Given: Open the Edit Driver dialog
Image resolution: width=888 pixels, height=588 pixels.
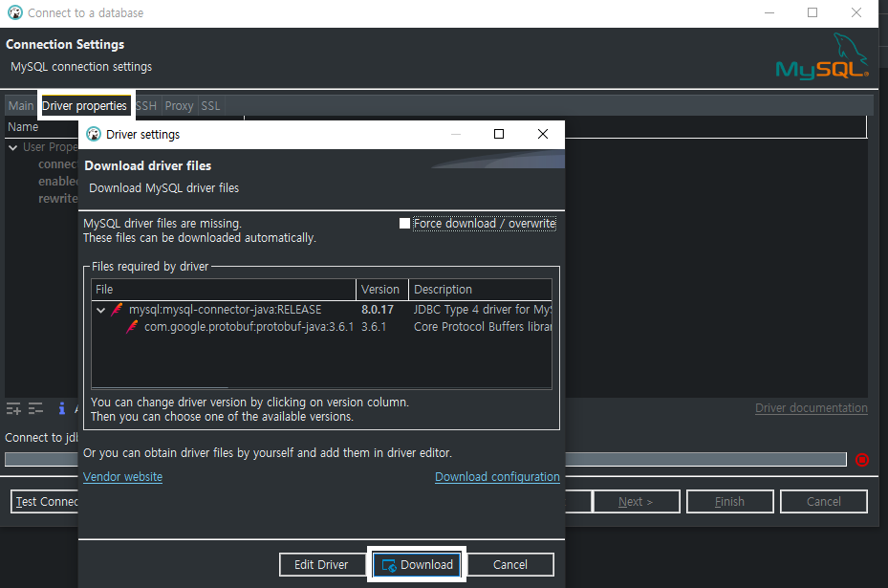Looking at the screenshot, I should coord(322,564).
